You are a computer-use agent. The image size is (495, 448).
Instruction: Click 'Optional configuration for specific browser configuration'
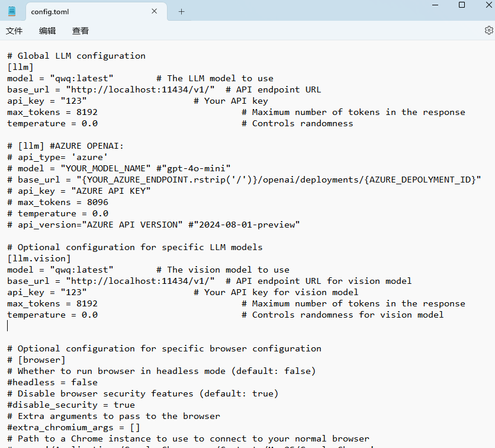pyautogui.click(x=169, y=349)
